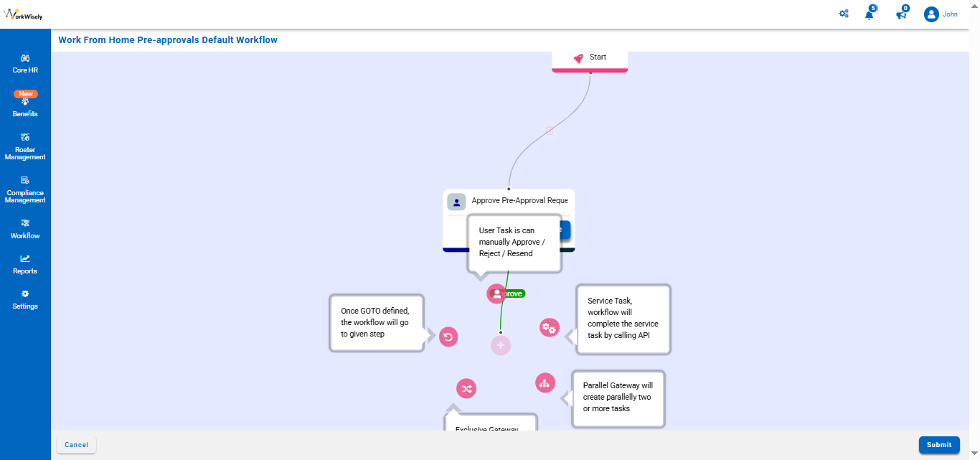
Task: Open Settings in the sidebar
Action: click(25, 299)
